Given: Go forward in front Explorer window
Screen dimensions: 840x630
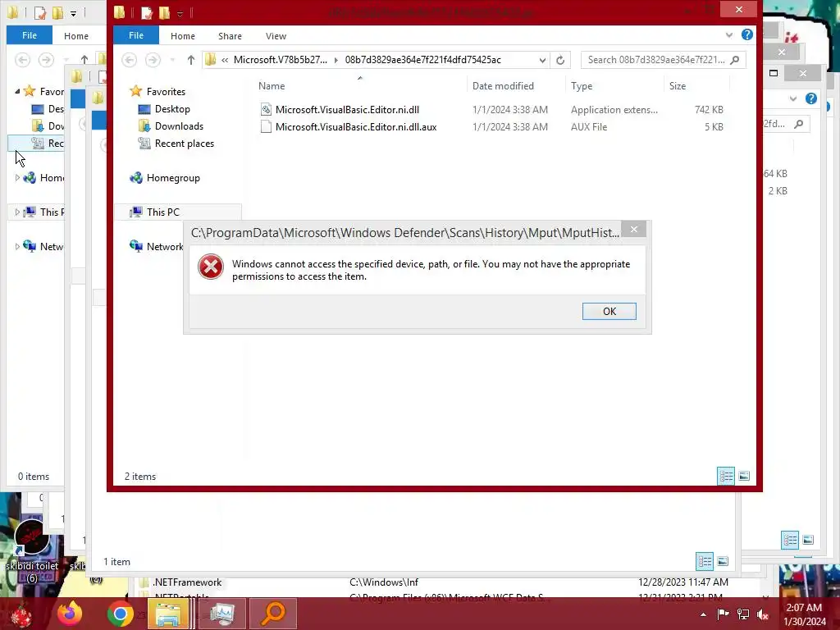Looking at the screenshot, I should [153, 60].
